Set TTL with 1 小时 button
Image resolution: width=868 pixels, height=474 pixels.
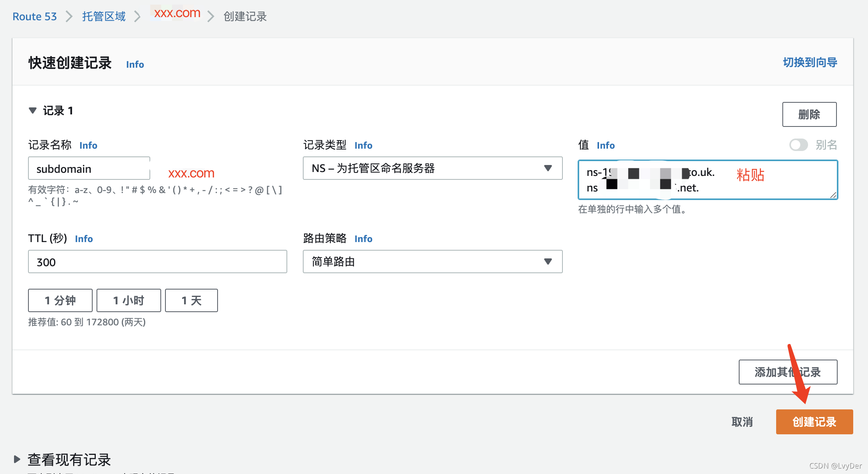128,300
